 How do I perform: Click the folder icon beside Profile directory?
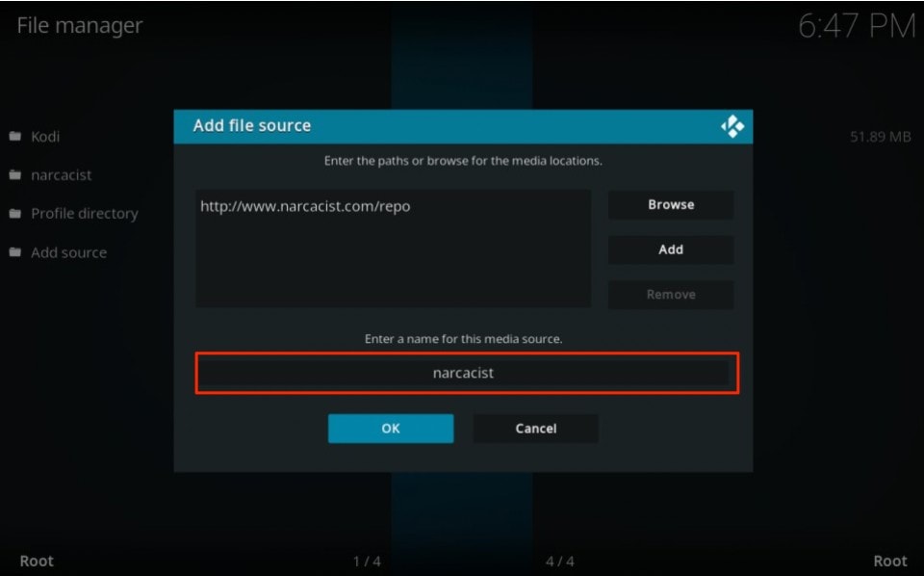[x=15, y=214]
